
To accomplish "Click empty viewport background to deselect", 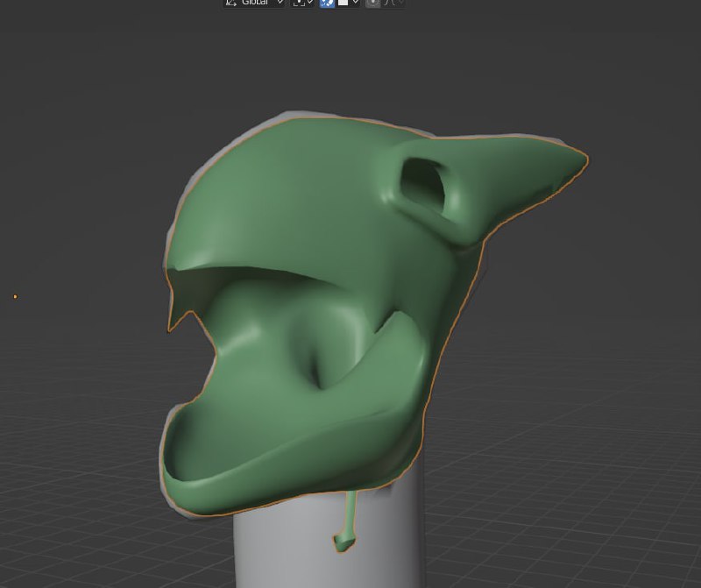I will click(88, 131).
